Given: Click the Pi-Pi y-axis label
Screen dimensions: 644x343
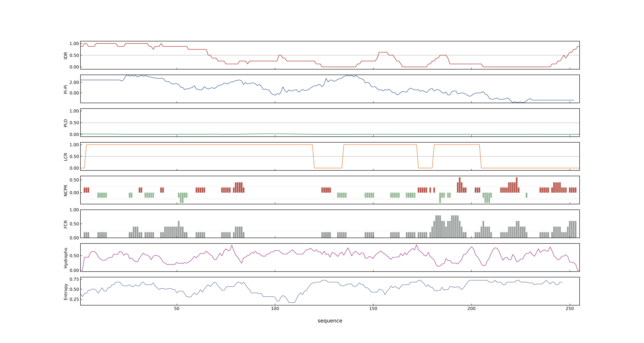Looking at the screenshot, I should click(66, 89).
